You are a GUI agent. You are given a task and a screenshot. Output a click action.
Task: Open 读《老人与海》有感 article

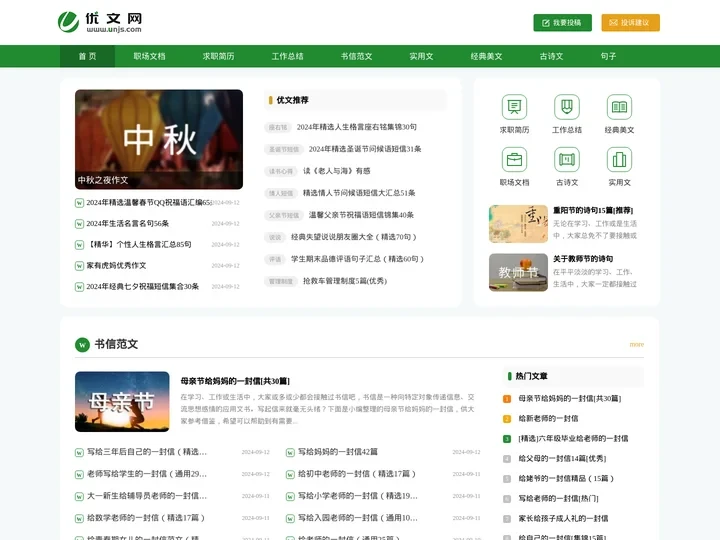coord(337,171)
